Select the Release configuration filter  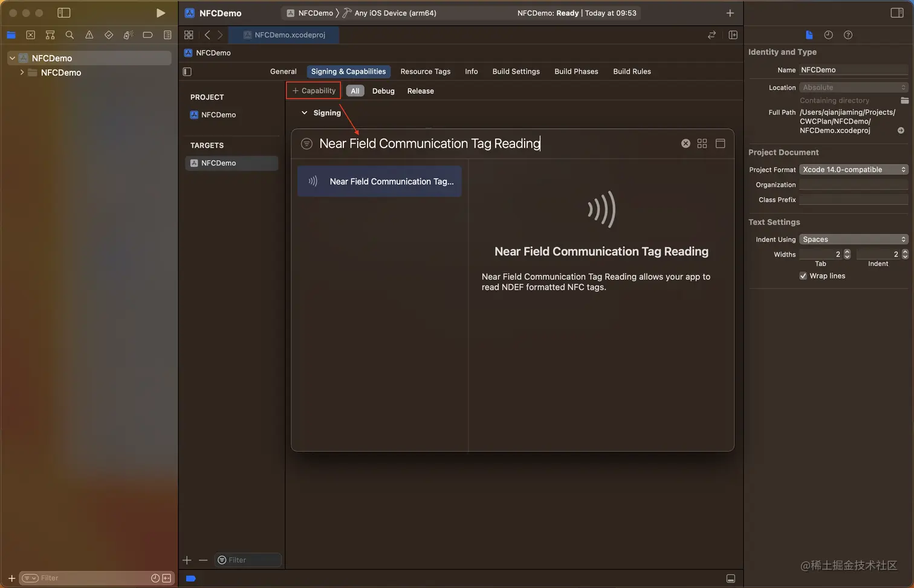[x=421, y=91]
